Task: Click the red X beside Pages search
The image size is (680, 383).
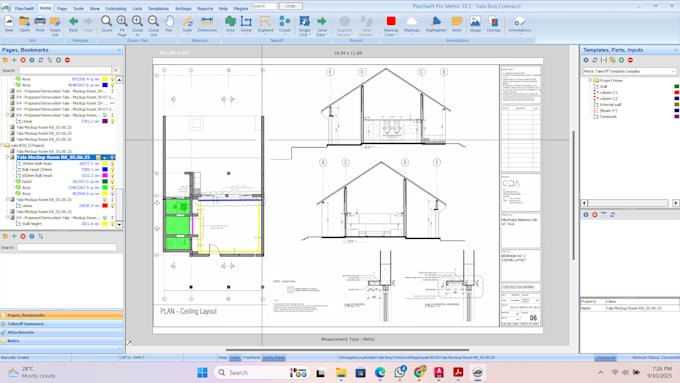Action: pos(116,70)
